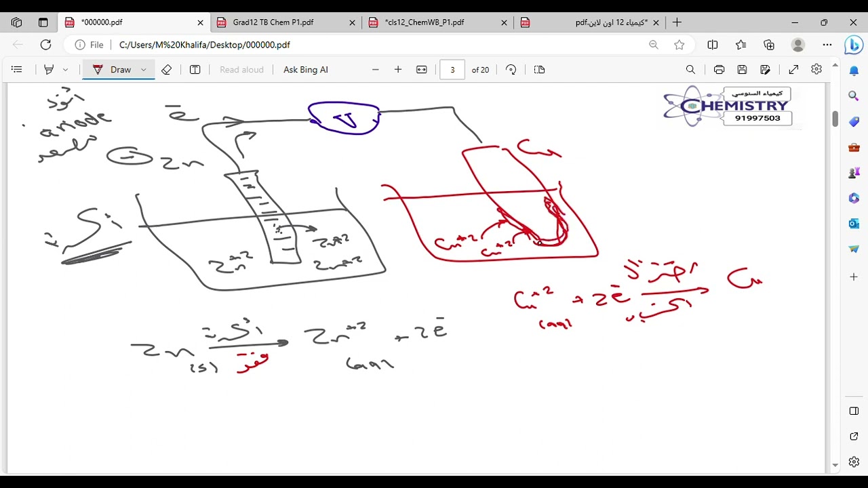Search within the PDF
Image resolution: width=868 pixels, height=488 pixels.
pyautogui.click(x=690, y=70)
